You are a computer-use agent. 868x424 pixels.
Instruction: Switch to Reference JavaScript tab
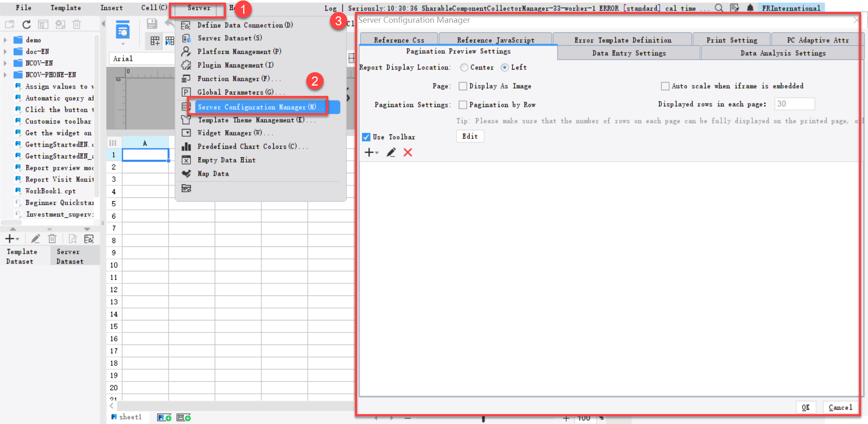[495, 40]
